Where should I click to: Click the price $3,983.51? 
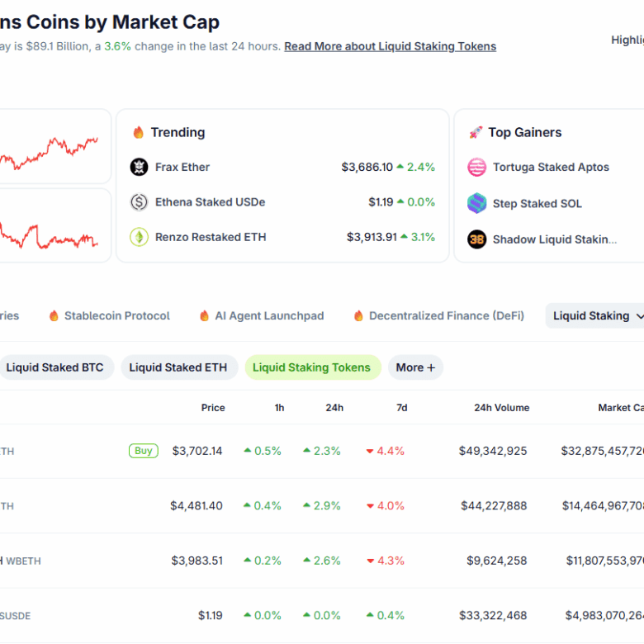pos(197,561)
